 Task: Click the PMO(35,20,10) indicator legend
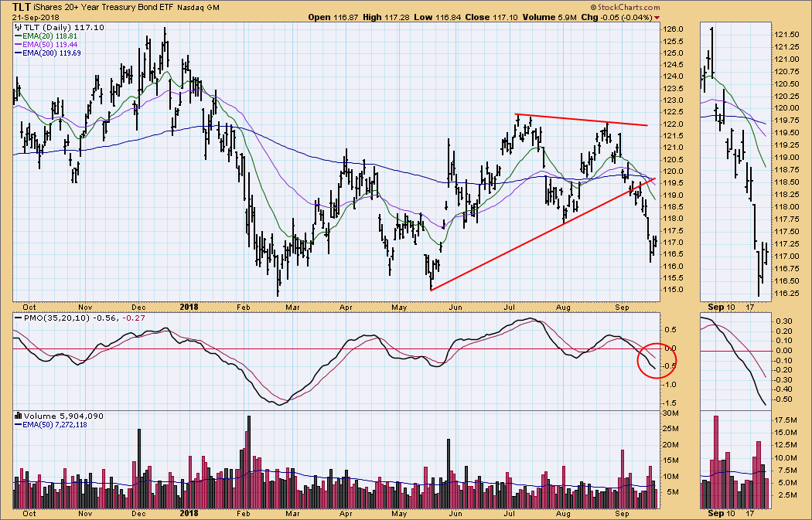[x=80, y=318]
